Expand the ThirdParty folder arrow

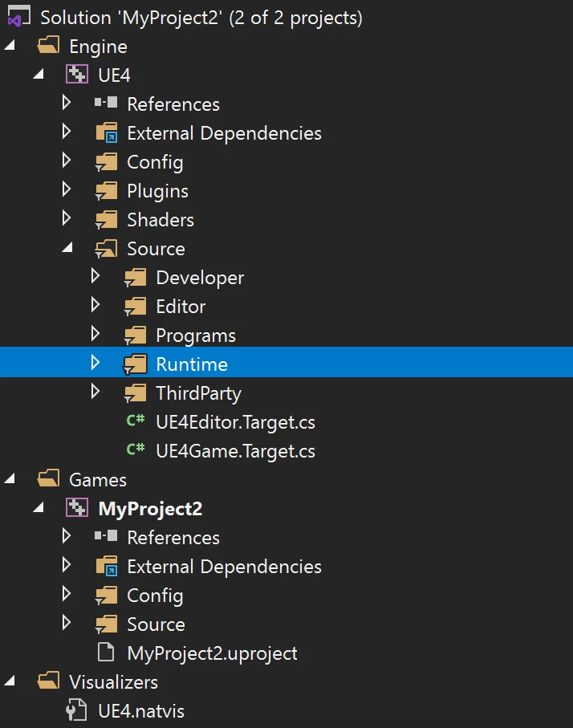[x=95, y=393]
